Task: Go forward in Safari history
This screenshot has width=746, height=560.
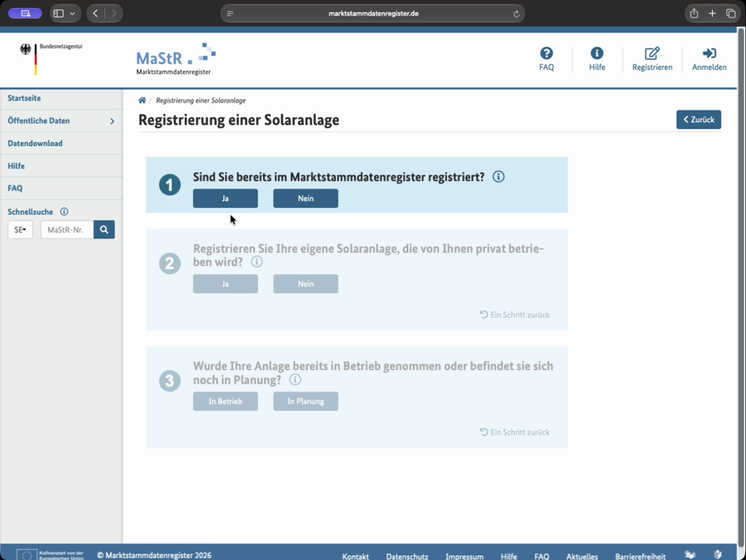Action: (113, 13)
